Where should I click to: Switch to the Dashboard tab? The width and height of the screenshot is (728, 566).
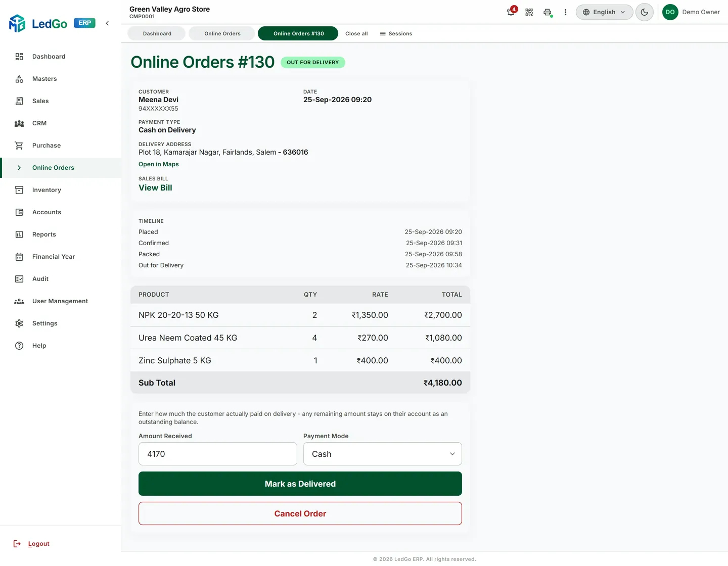point(157,33)
